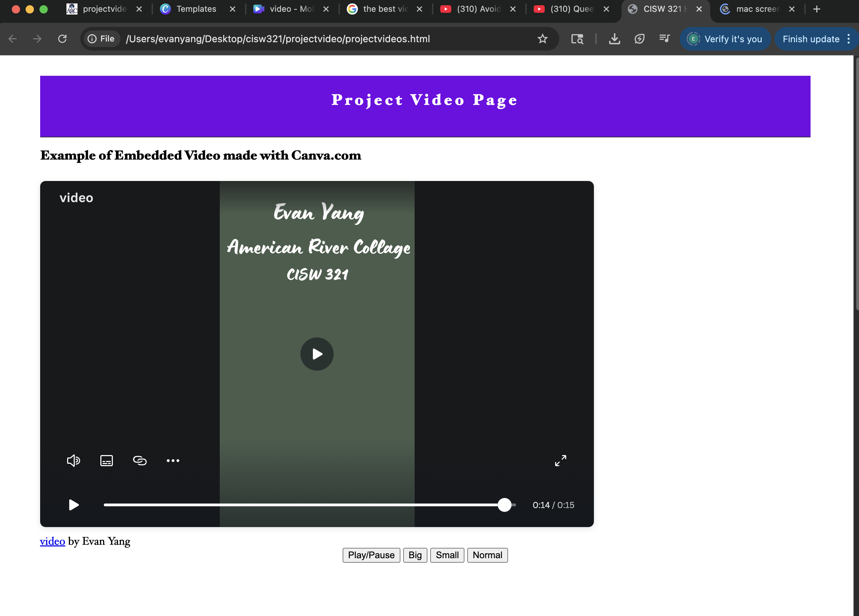Click the video progress slider handle
Image resolution: width=859 pixels, height=616 pixels.
click(505, 505)
